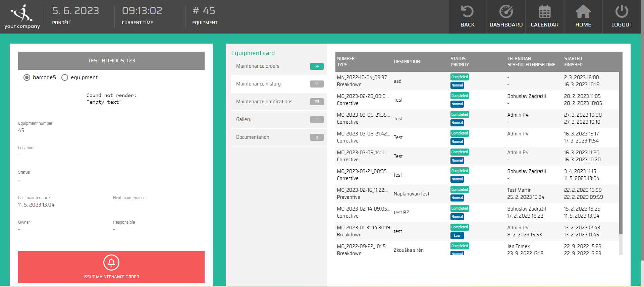Click the bell icon for maintenance order
Viewport: 644px width, 287px height.
coord(111,263)
